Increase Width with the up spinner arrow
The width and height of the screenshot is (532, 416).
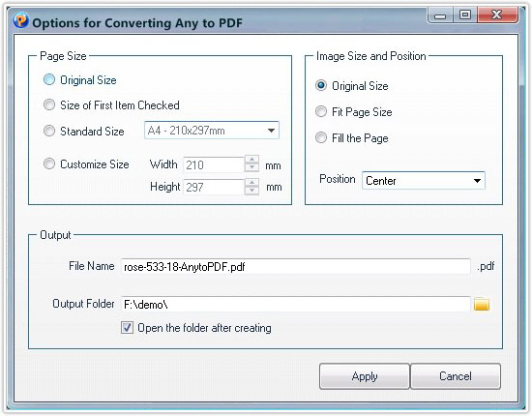(x=251, y=159)
